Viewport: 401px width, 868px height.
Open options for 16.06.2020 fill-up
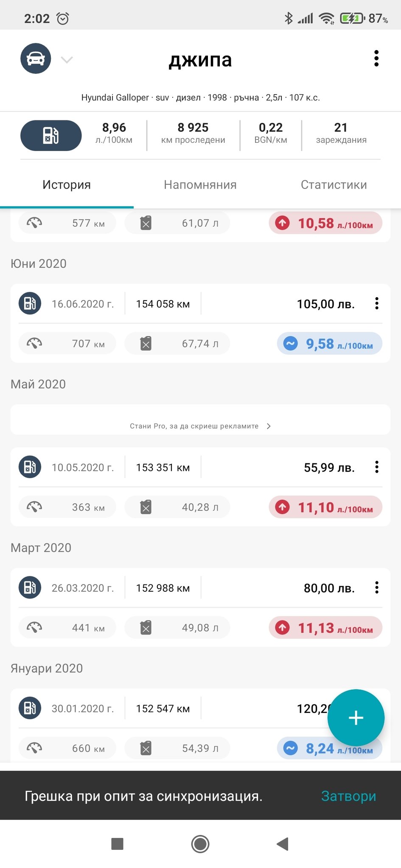click(x=376, y=303)
